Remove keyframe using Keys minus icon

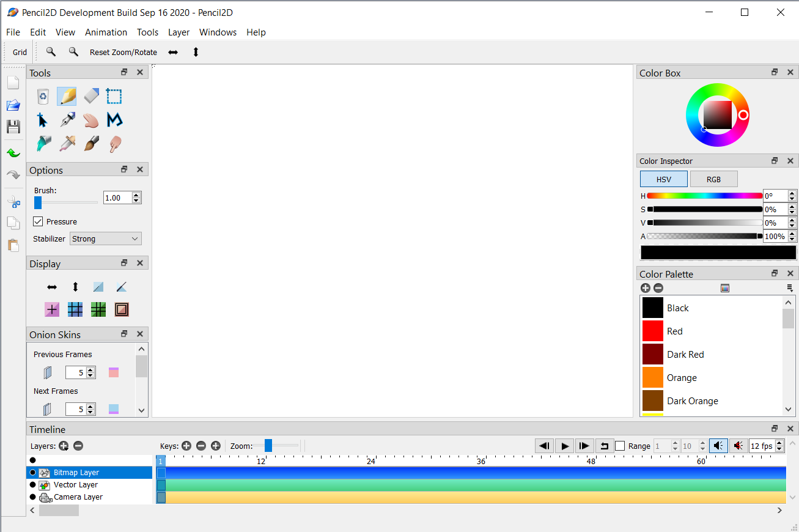(201, 446)
